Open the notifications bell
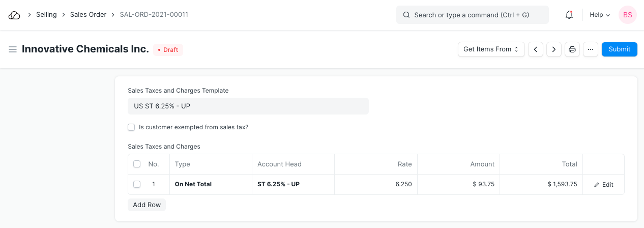 tap(569, 15)
